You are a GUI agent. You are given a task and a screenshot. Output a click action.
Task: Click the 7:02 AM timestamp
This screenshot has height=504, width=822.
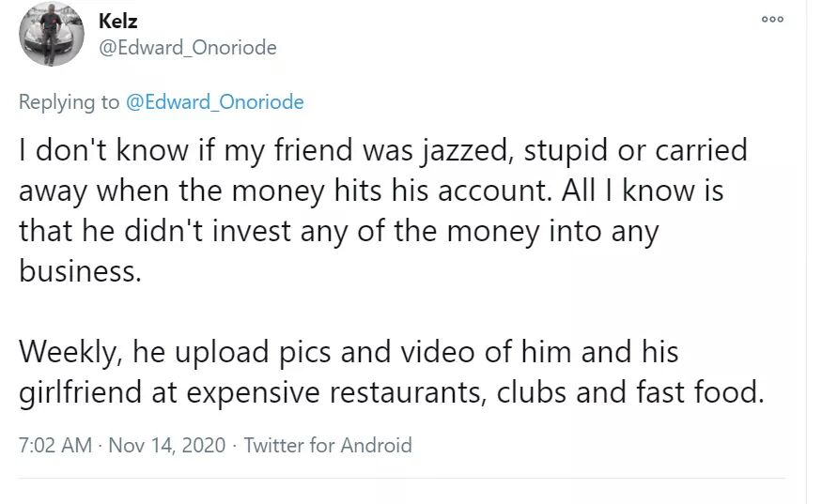point(54,444)
